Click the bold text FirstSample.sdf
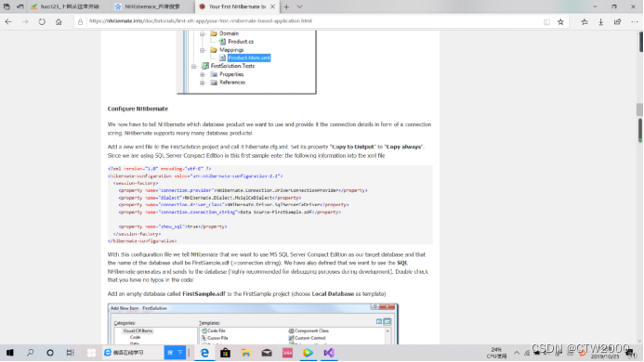 tap(204, 294)
